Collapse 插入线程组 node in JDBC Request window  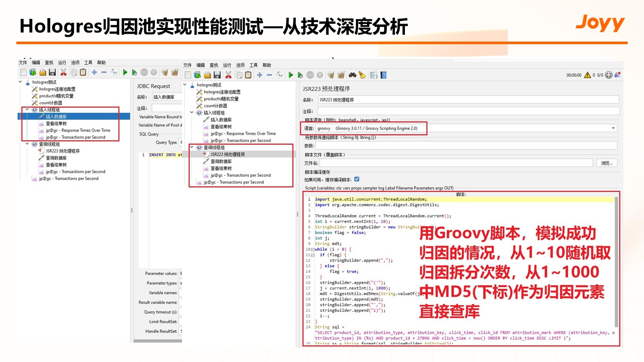coord(27,109)
